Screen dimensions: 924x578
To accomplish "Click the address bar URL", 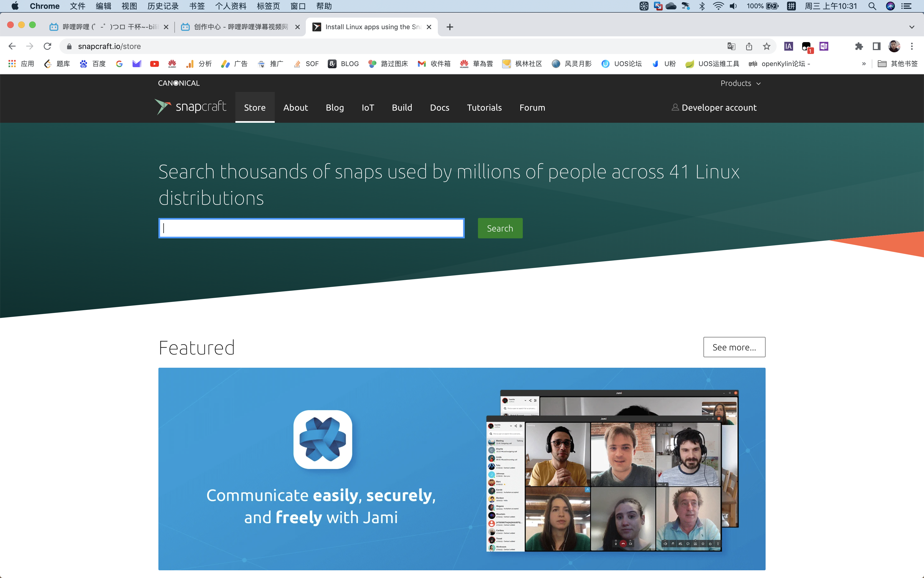I will click(109, 46).
